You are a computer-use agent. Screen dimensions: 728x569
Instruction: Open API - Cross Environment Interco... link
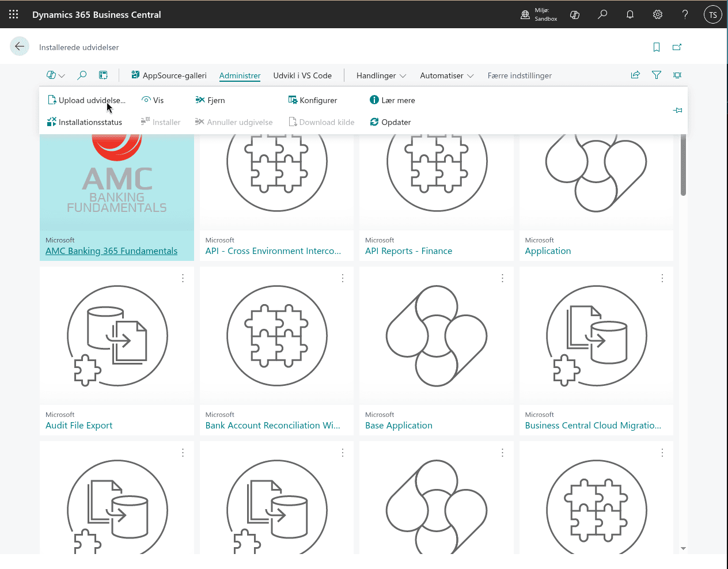(273, 251)
